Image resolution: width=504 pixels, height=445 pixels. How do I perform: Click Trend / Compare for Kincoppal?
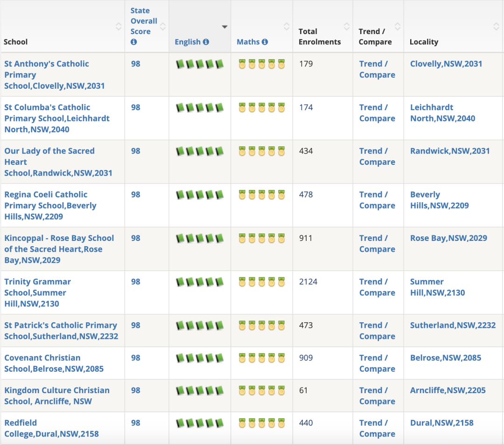377,243
